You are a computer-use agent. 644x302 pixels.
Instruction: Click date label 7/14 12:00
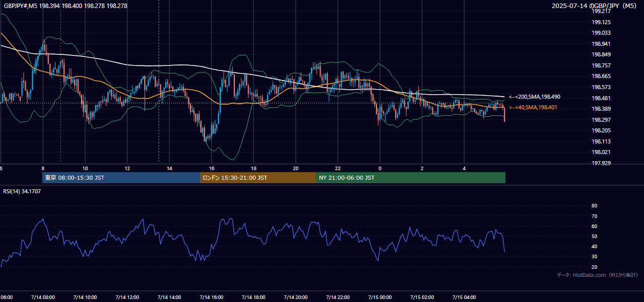[127, 297]
